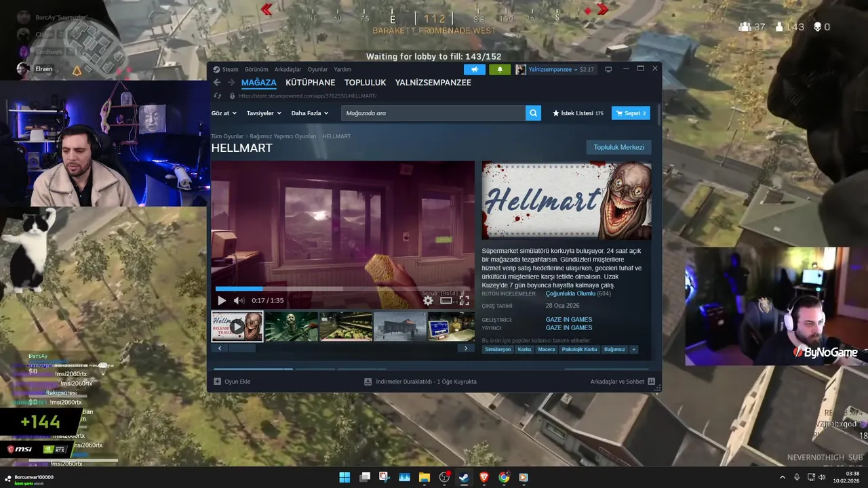868x488 pixels.
Task: Show hidden system tray icons
Action: pos(783,477)
